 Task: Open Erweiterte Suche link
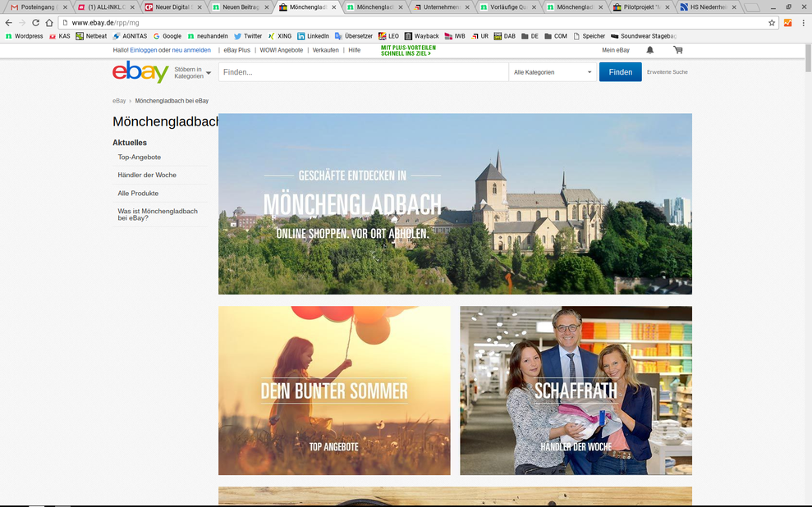pos(667,72)
